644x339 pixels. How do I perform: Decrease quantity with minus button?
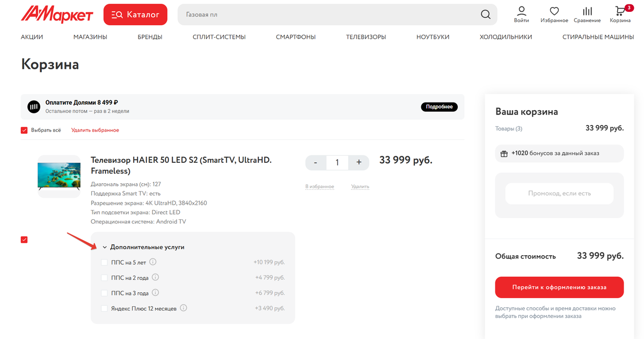(316, 162)
